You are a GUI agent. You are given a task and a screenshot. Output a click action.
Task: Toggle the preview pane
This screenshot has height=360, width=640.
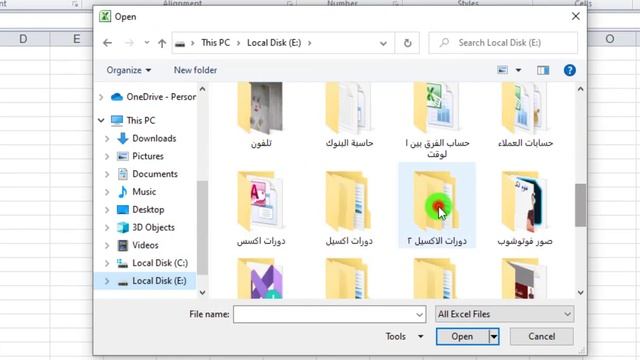pos(543,70)
